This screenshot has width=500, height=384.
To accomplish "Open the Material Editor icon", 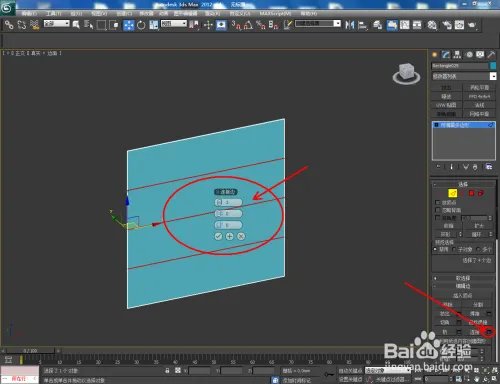I will point(432,25).
